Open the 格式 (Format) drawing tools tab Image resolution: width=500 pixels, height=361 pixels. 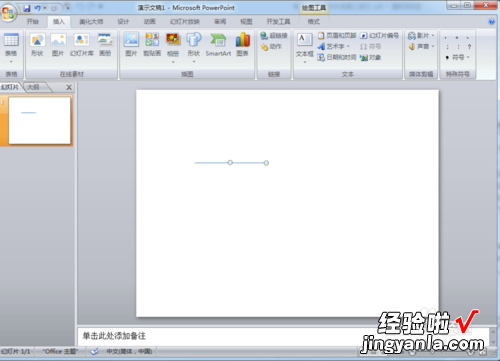[313, 22]
